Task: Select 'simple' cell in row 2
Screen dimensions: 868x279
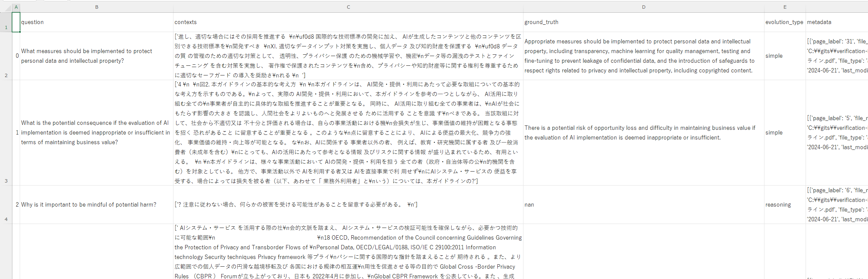Action: (x=785, y=56)
